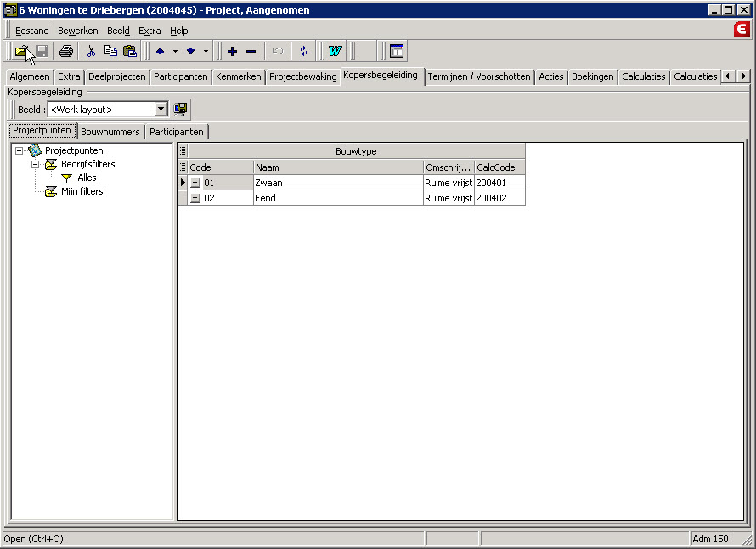The image size is (756, 549).
Task: Select the Bouwnummers sub-tab
Action: coord(110,132)
